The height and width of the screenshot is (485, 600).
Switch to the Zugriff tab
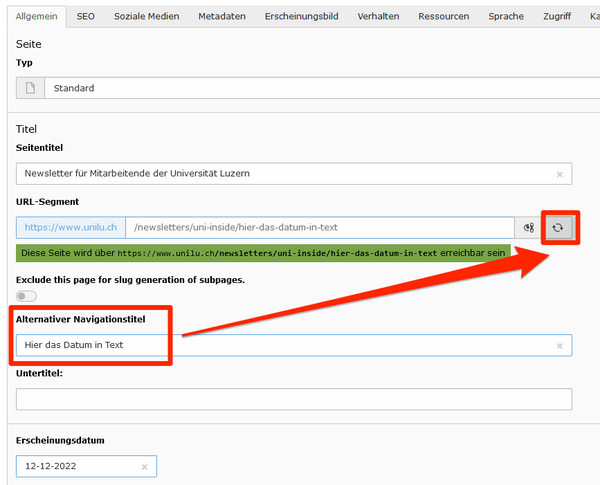(x=557, y=16)
